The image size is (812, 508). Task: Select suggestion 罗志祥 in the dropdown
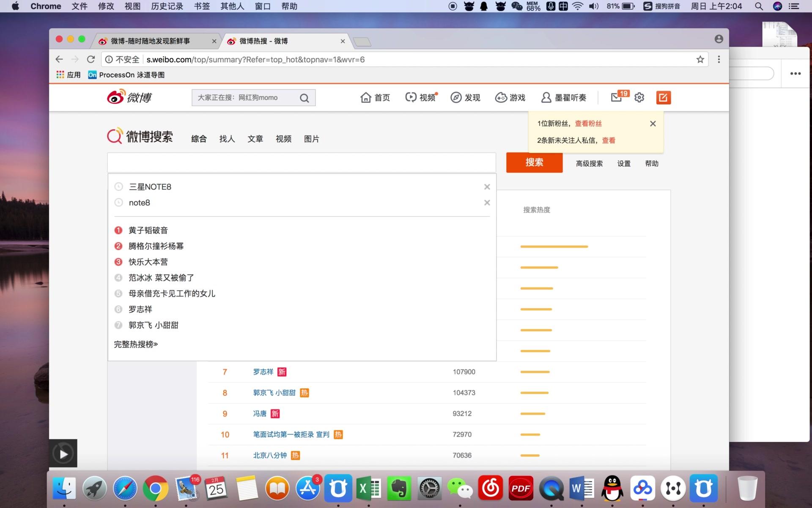click(x=140, y=309)
